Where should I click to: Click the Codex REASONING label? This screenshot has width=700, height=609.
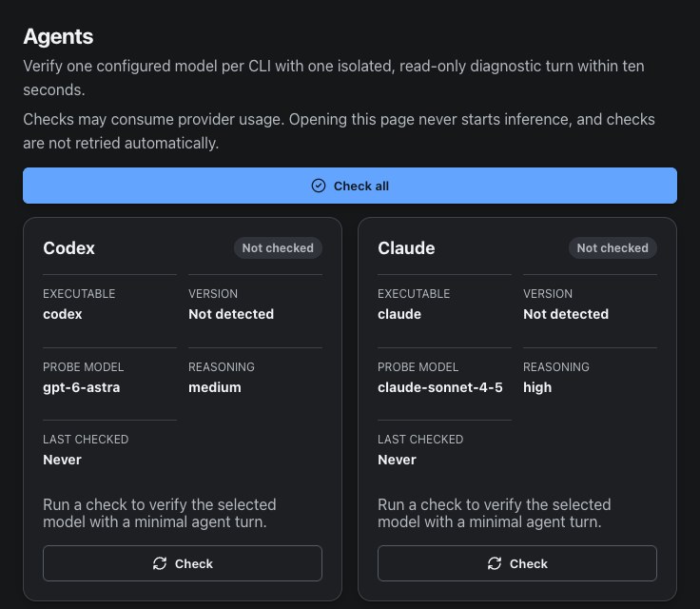pos(222,367)
